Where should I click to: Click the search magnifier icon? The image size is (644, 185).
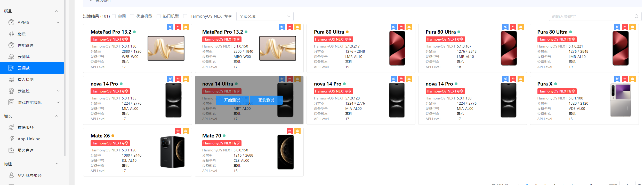(636, 16)
